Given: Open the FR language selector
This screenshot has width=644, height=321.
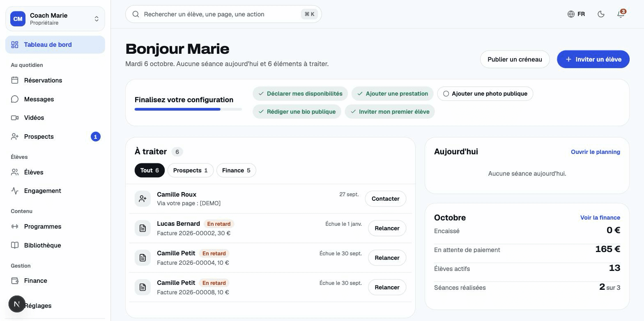Looking at the screenshot, I should [x=576, y=14].
